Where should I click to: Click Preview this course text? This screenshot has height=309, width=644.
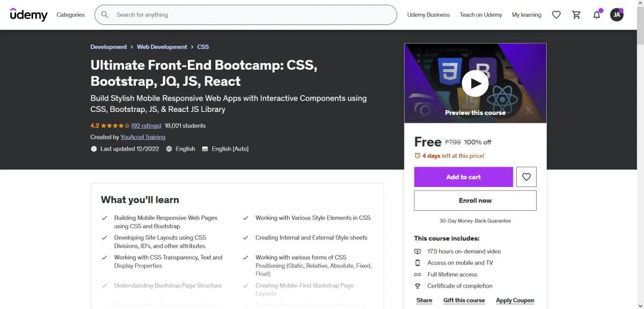[475, 113]
